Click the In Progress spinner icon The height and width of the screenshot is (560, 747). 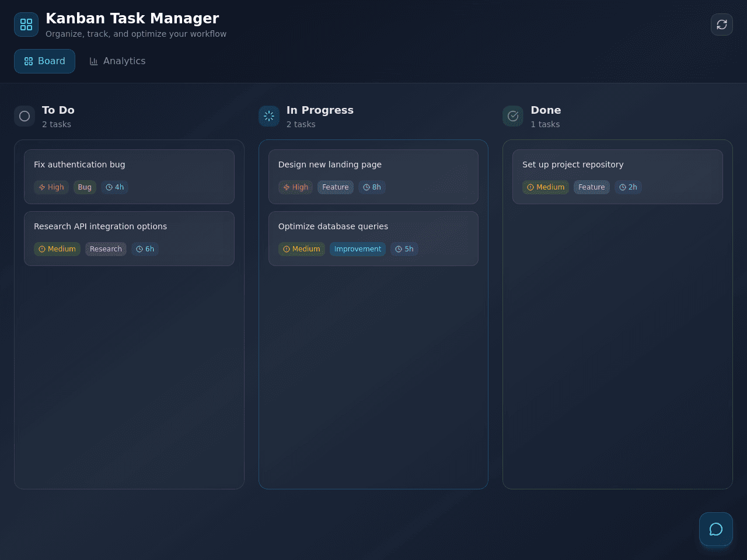(x=269, y=116)
